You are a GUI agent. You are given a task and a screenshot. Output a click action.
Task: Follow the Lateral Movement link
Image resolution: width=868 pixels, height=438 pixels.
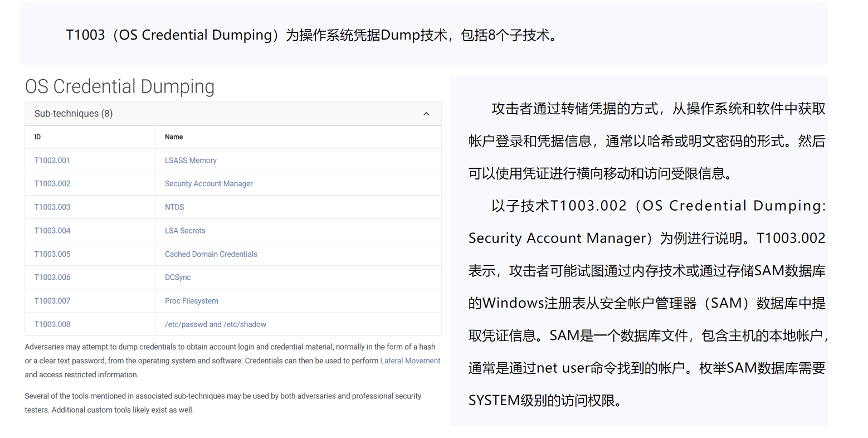pyautogui.click(x=410, y=361)
